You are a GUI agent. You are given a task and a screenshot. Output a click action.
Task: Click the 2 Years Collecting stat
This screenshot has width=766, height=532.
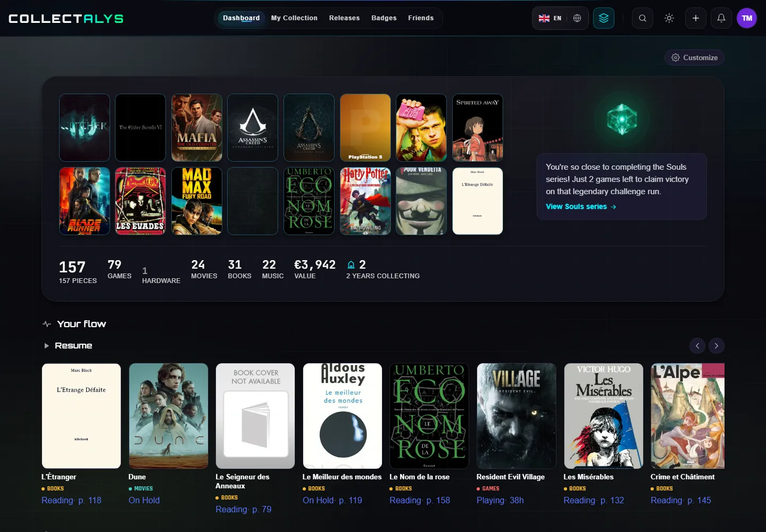coord(383,269)
